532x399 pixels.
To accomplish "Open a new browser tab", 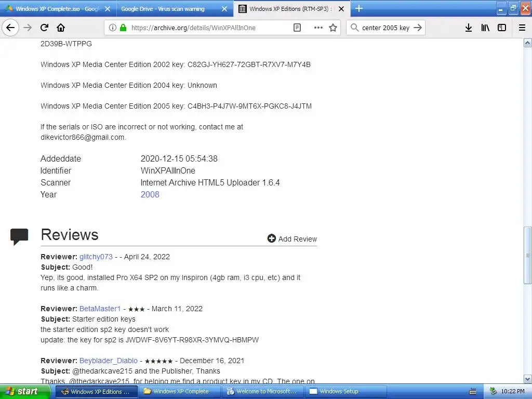I will (x=359, y=8).
